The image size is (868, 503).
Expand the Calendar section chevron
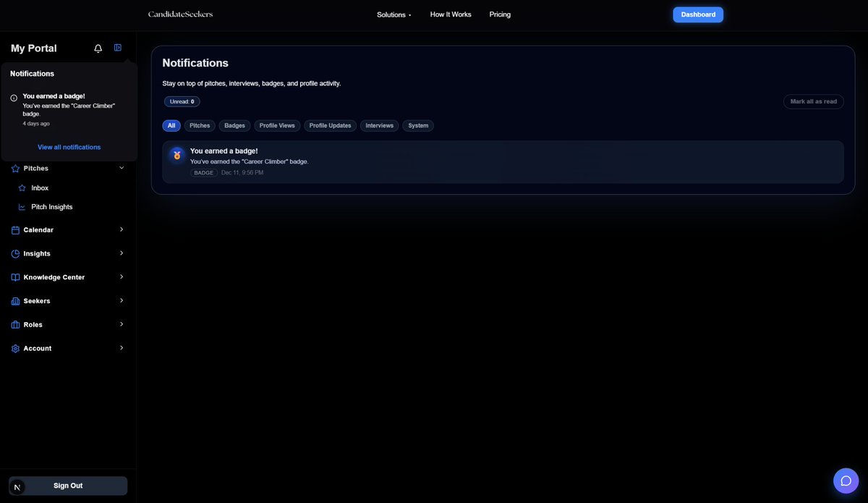[x=122, y=229]
